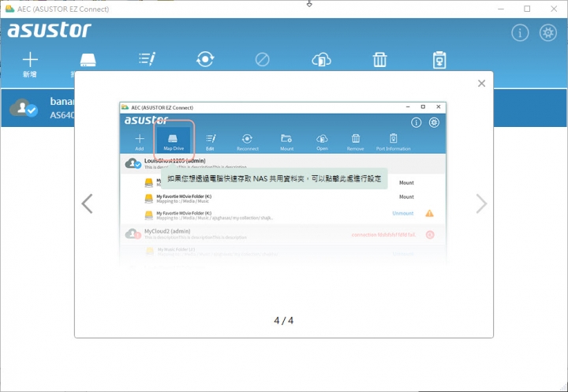568x392 pixels.
Task: Click the disabled circle-slash toolbar icon
Action: (262, 59)
